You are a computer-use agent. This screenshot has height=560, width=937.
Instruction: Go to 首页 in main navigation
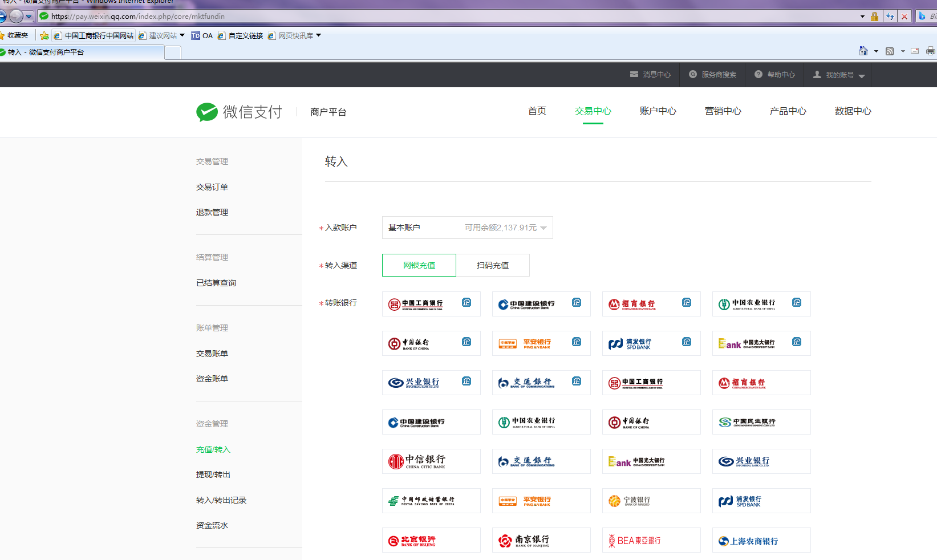[537, 111]
